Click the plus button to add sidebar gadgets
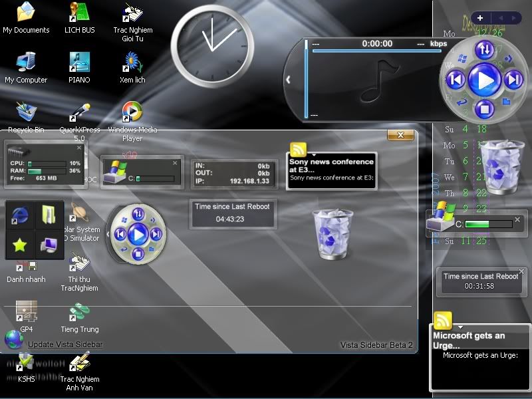 [x=480, y=18]
